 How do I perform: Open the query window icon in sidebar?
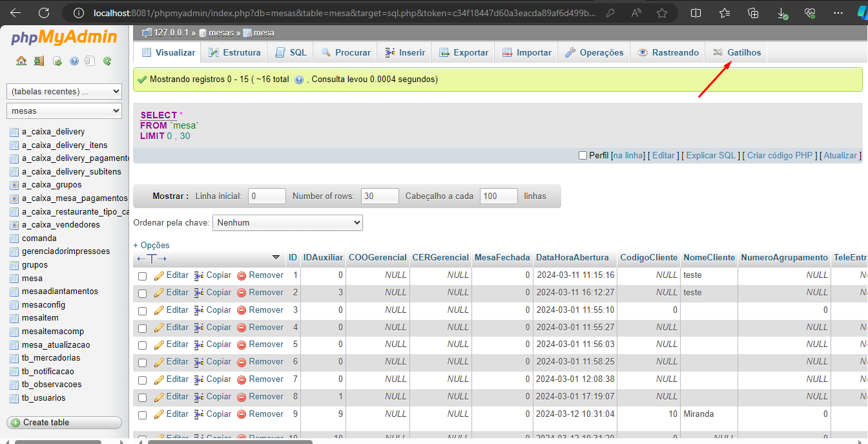(x=57, y=61)
